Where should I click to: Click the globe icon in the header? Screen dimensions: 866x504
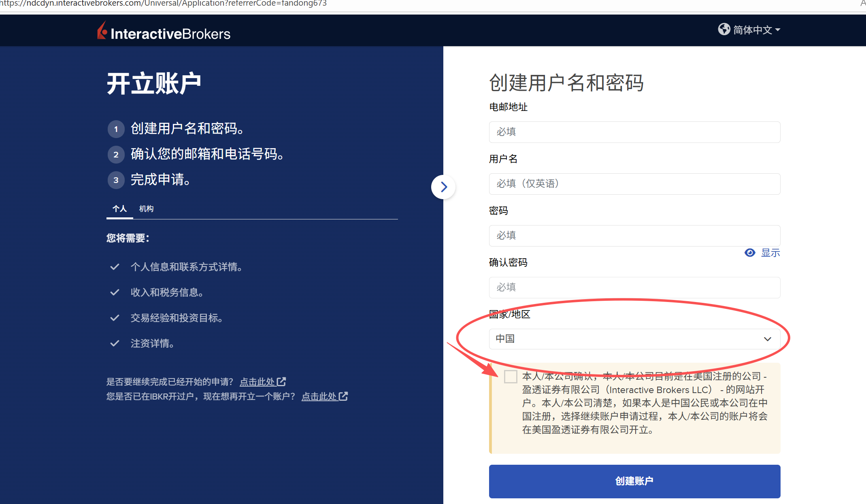[x=724, y=29]
